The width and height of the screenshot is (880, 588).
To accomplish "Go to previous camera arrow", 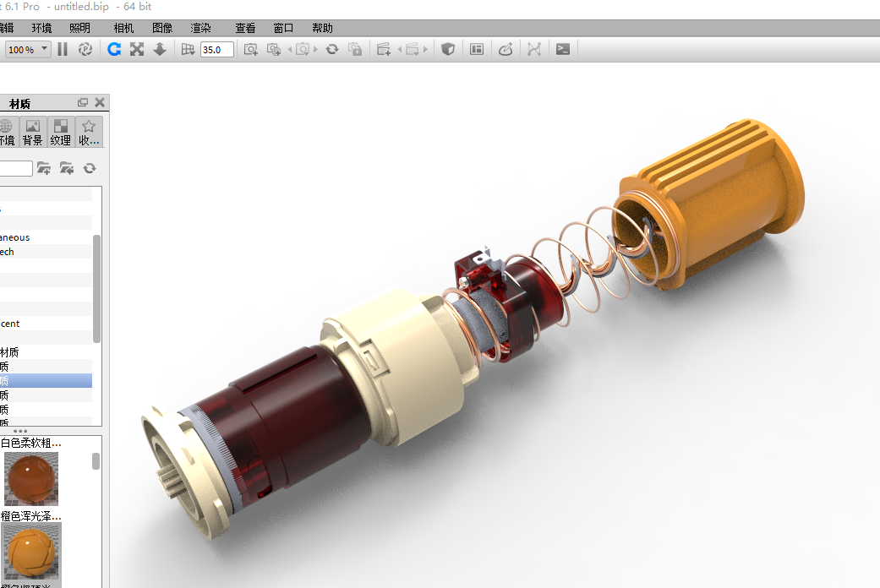I will tap(290, 49).
